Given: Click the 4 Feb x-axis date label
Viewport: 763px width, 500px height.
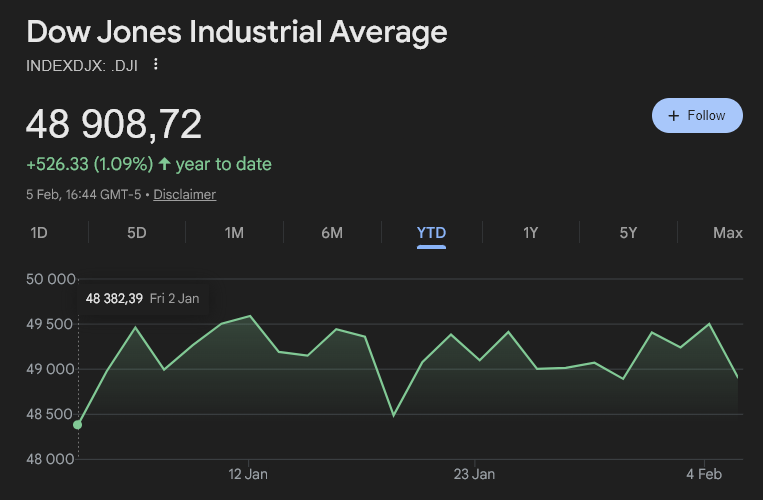Looking at the screenshot, I should 705,474.
